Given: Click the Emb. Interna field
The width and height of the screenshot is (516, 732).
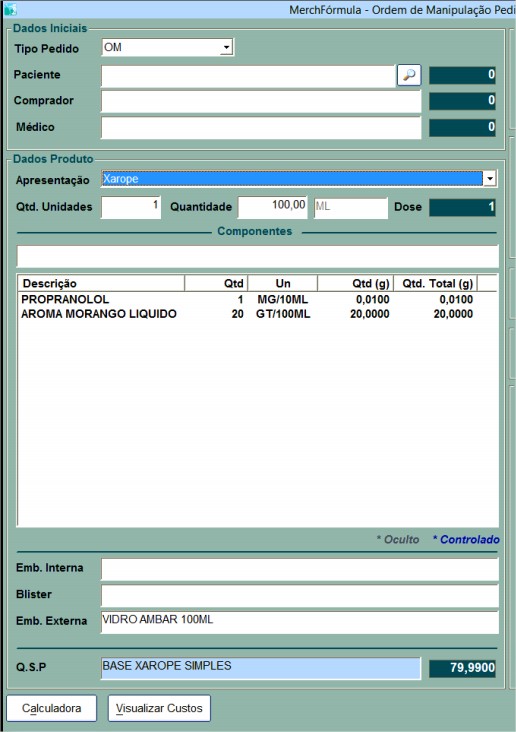Looking at the screenshot, I should click(300, 570).
